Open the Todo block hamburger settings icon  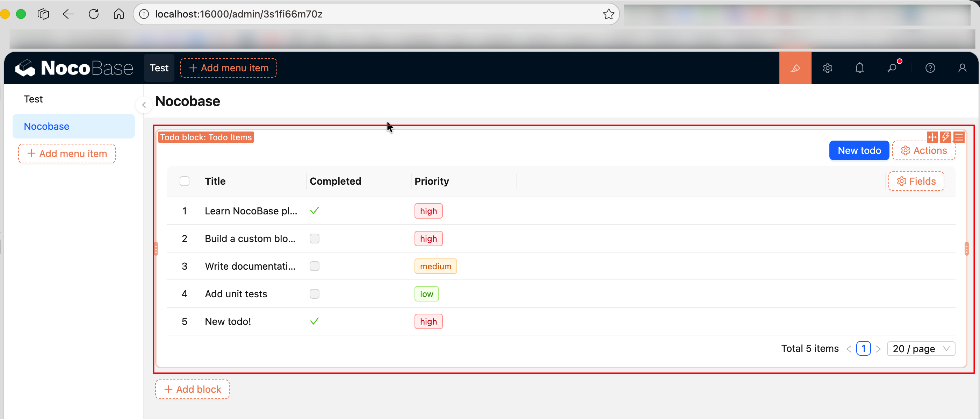coord(959,137)
